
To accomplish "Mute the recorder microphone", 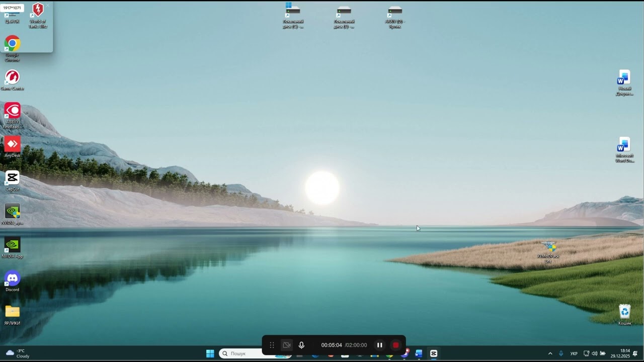I will (x=301, y=345).
